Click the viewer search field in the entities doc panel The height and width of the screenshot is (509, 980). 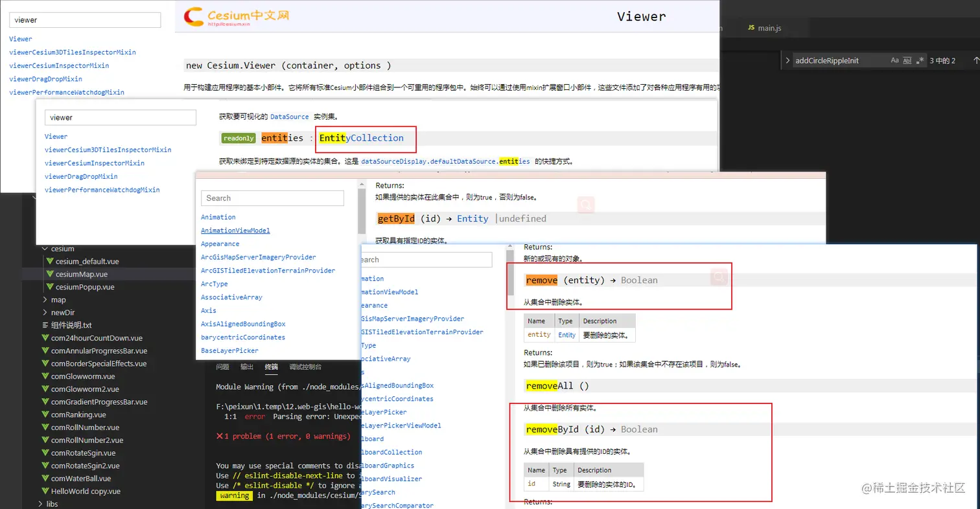click(121, 117)
